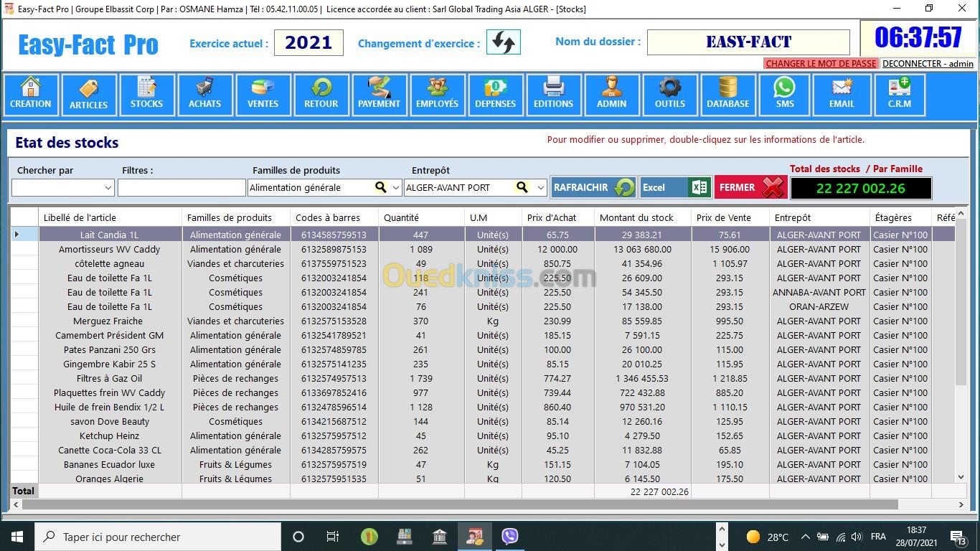Open the ACHATS shopping cart module

click(x=204, y=94)
